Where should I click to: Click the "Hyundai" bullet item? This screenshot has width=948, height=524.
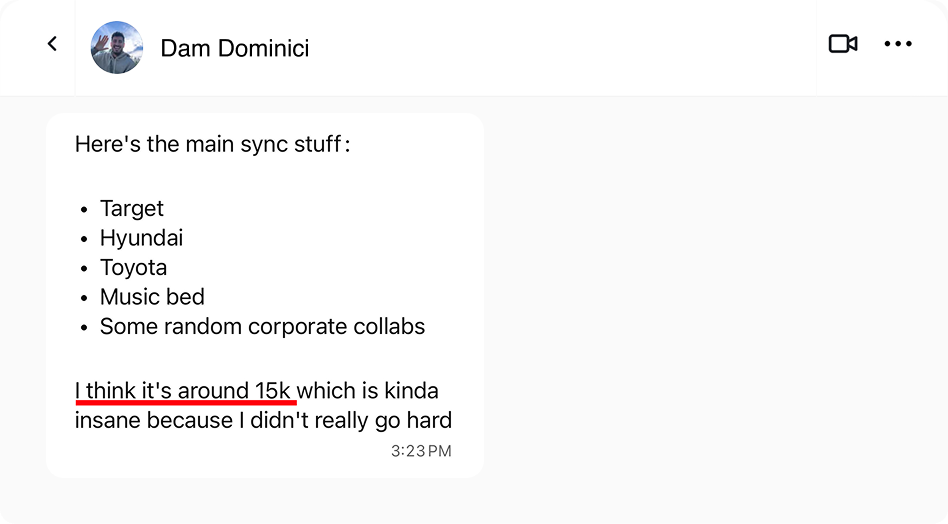tap(141, 238)
